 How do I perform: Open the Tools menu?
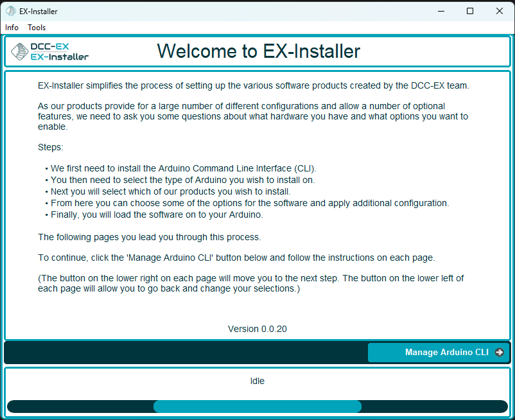pyautogui.click(x=37, y=28)
